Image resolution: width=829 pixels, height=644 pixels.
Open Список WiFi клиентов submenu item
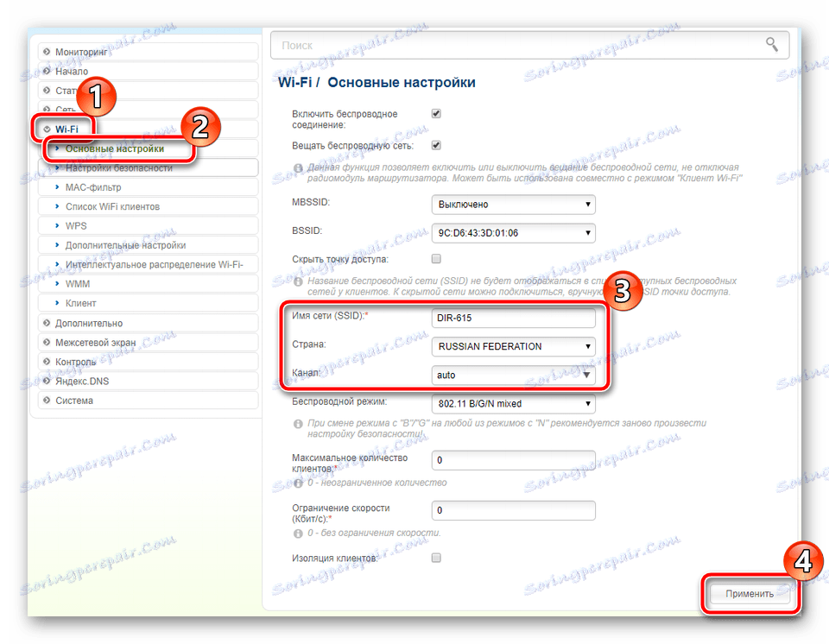pos(148,206)
